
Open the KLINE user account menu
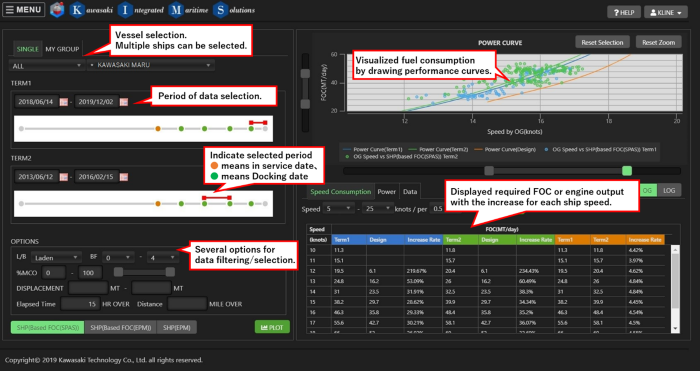pyautogui.click(x=666, y=13)
